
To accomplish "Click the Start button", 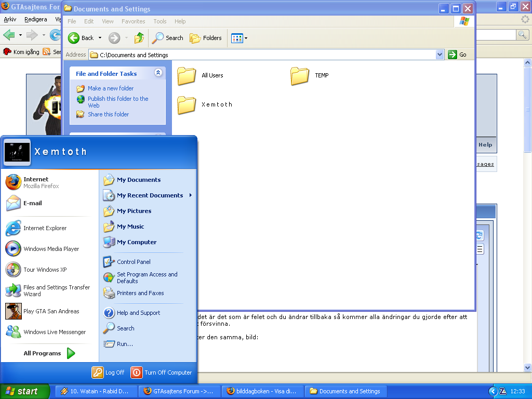I will 25,391.
